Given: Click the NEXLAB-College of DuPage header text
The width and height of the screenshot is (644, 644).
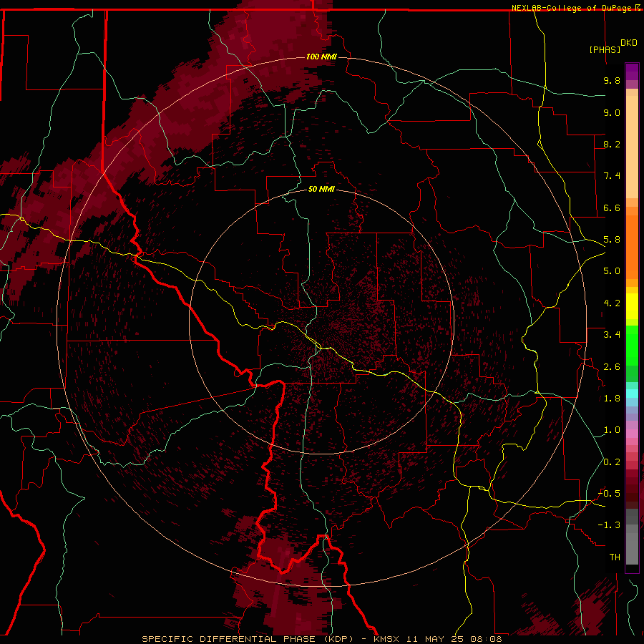Looking at the screenshot, I should click(571, 8).
